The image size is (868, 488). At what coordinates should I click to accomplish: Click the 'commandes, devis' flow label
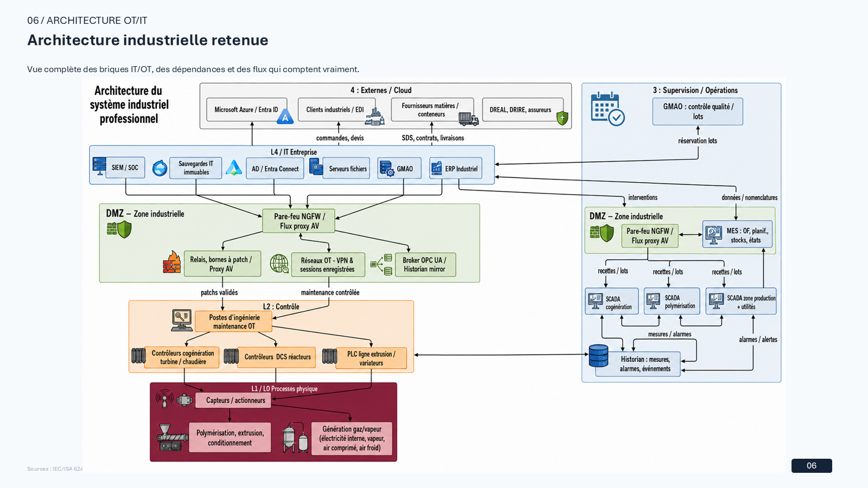(340, 138)
